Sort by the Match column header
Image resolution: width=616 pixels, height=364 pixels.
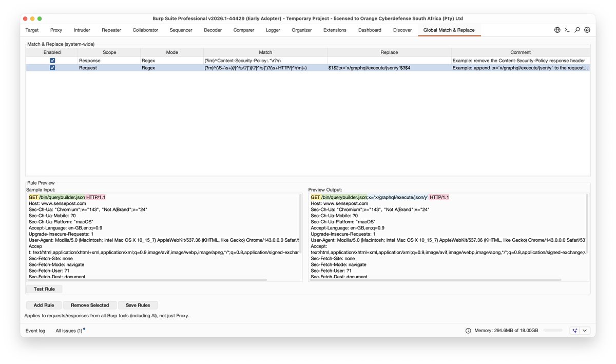pyautogui.click(x=265, y=52)
